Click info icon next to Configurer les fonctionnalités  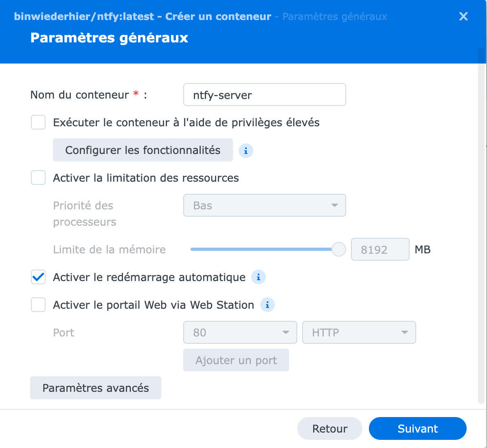coord(246,151)
